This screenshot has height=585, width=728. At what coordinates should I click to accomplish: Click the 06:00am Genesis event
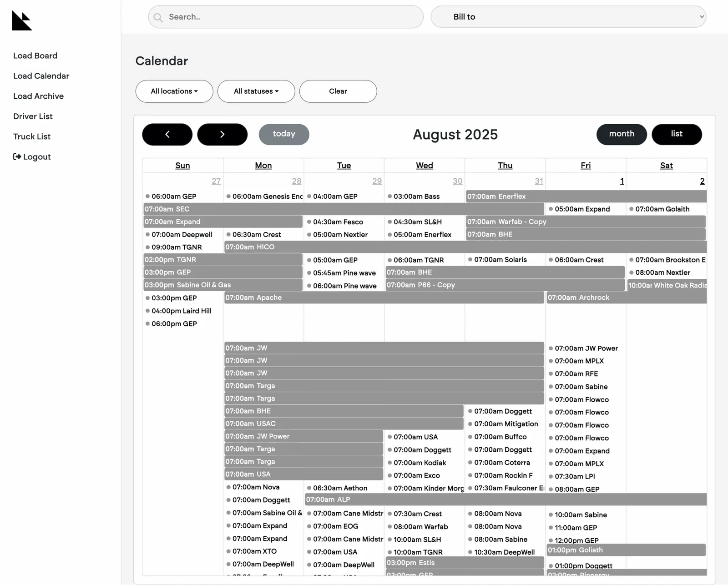click(x=264, y=197)
